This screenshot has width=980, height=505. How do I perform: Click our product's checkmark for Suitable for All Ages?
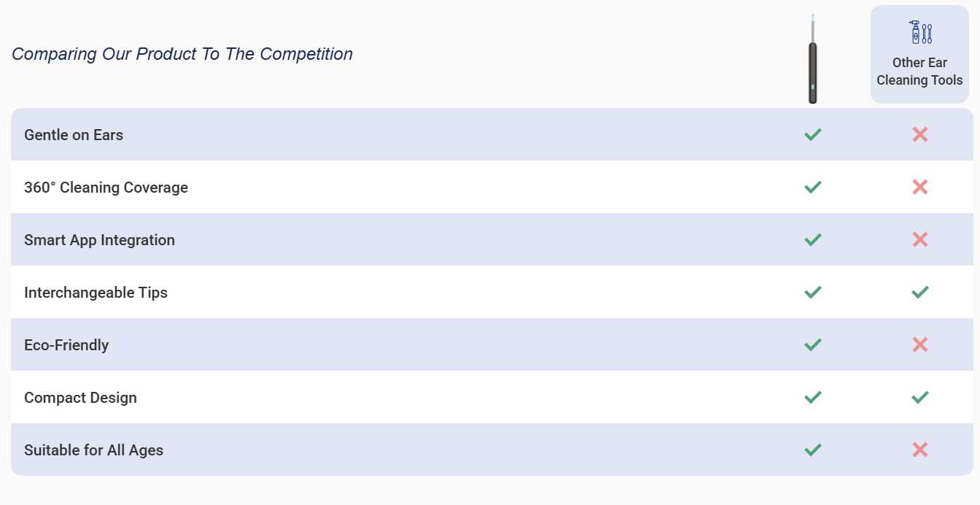coord(812,450)
